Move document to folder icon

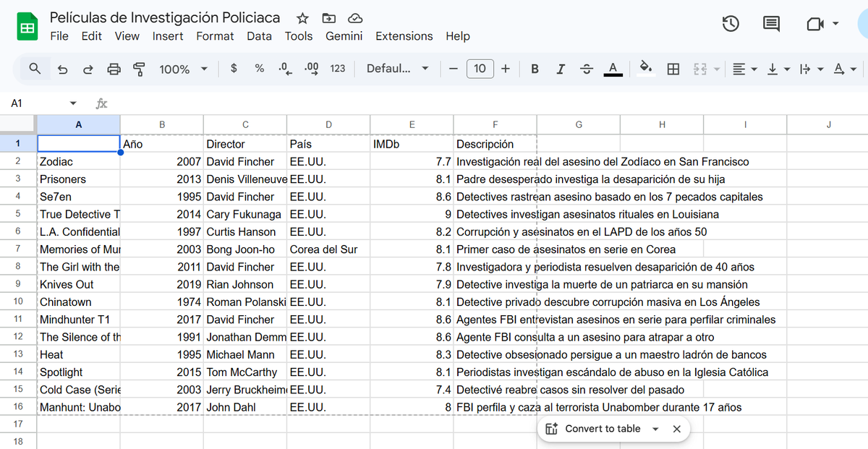329,18
